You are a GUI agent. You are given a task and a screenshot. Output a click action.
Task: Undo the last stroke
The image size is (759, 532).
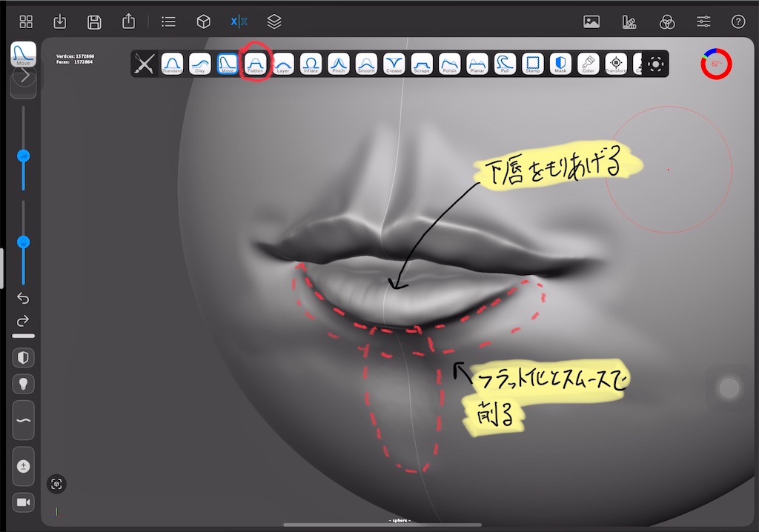point(23,298)
